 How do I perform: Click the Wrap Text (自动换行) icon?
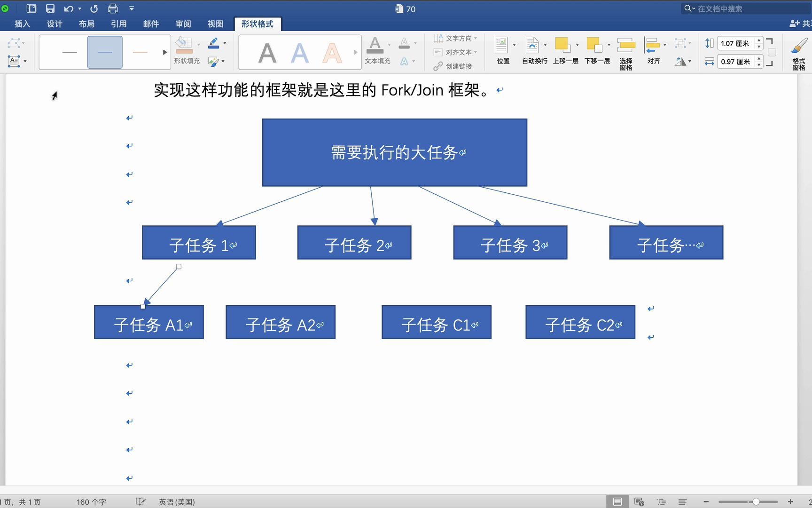coord(532,45)
